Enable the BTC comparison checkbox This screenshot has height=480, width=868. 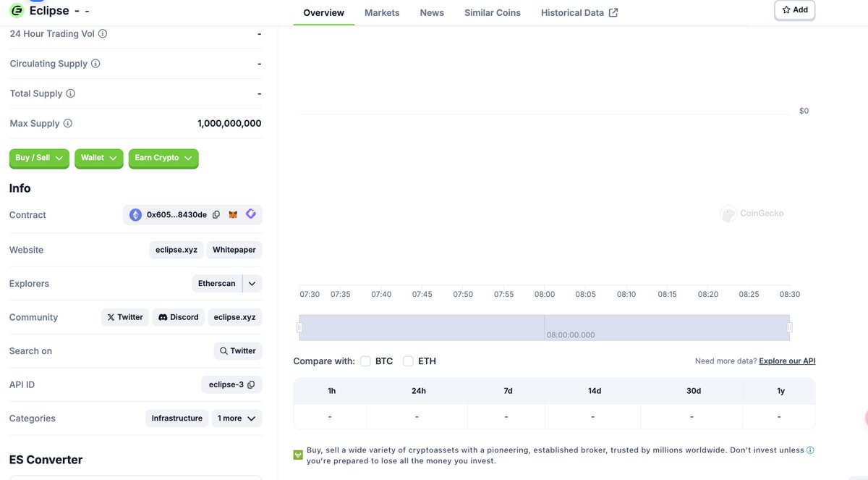point(365,361)
